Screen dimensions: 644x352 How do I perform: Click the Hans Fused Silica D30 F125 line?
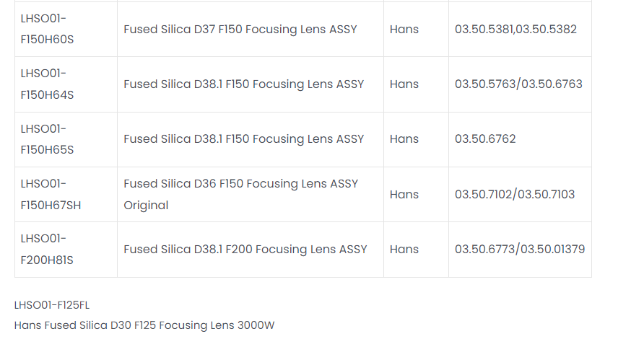(x=144, y=325)
